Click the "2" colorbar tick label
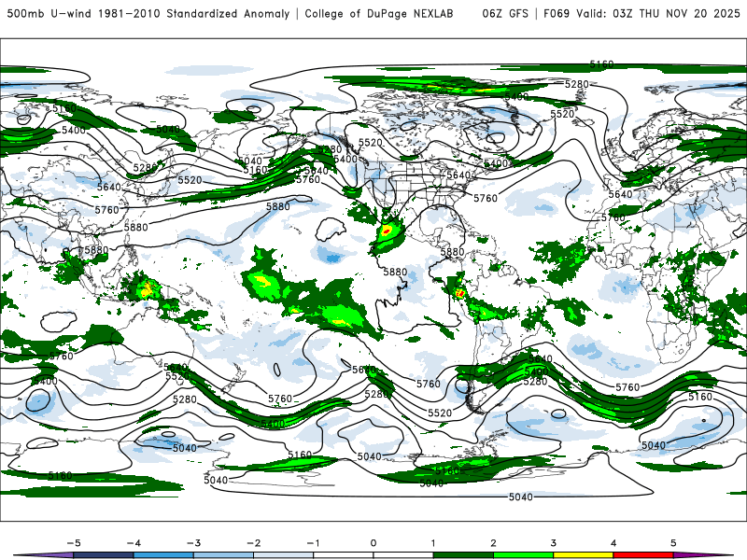This screenshot has width=747, height=560. point(493,543)
